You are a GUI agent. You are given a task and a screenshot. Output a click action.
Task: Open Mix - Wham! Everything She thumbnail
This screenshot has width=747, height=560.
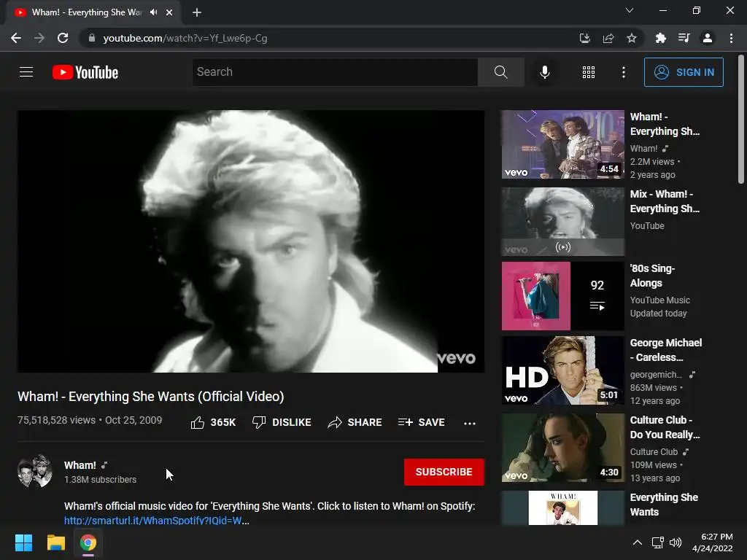point(562,222)
